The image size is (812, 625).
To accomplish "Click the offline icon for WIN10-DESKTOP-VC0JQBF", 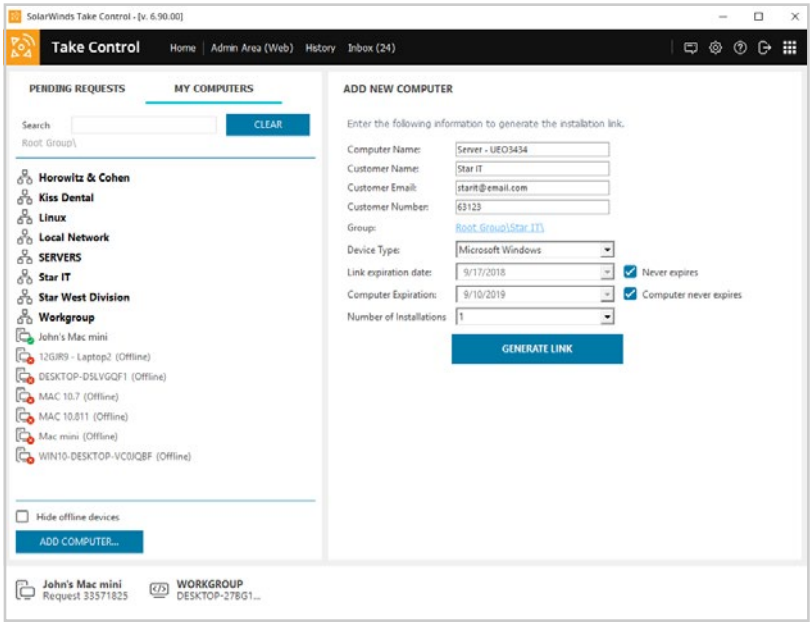I will (x=24, y=456).
